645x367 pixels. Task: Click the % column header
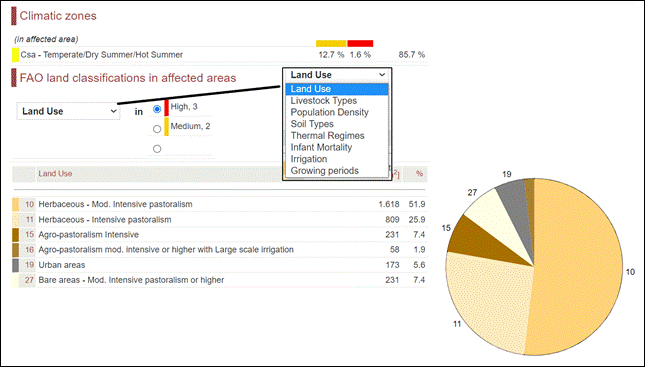(419, 174)
